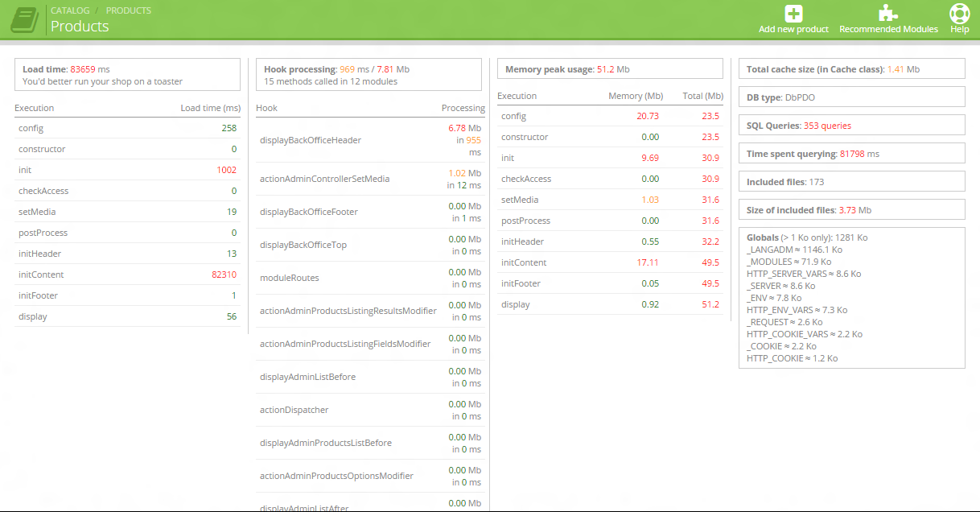Select the config row in load time table

(x=127, y=128)
